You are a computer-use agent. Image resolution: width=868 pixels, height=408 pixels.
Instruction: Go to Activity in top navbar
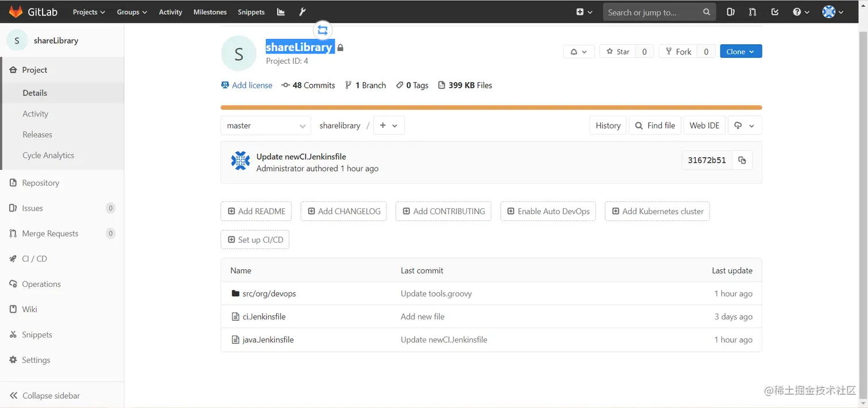coord(170,11)
